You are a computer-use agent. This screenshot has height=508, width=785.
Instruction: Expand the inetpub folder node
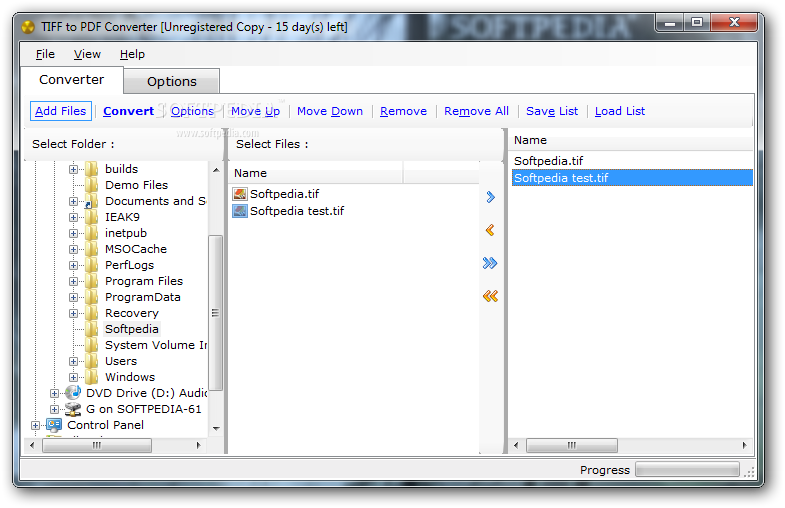[73, 233]
